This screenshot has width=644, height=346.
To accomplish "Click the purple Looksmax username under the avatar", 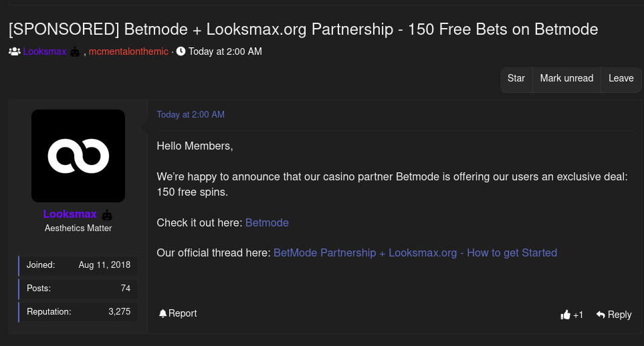I will point(70,214).
